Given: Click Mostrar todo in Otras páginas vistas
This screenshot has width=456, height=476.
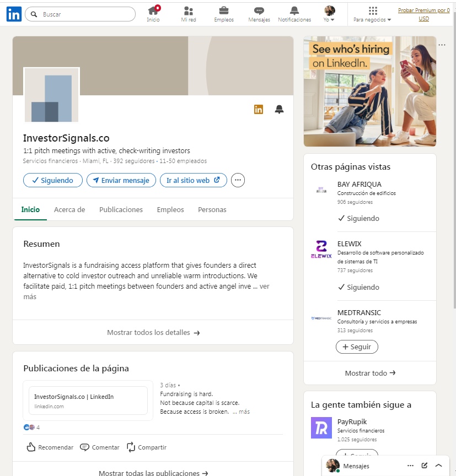Looking at the screenshot, I should click(x=370, y=373).
